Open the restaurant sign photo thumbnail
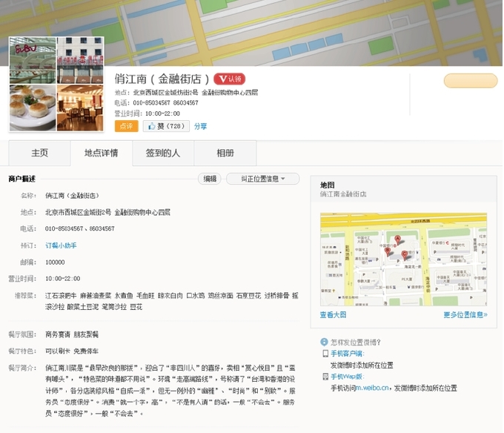This screenshot has height=433, width=504. pos(33,61)
